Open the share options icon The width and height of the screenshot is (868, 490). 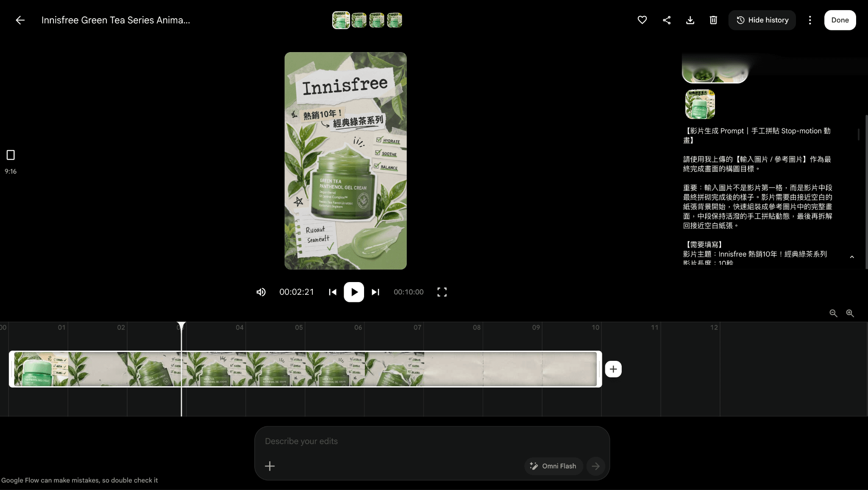click(667, 20)
